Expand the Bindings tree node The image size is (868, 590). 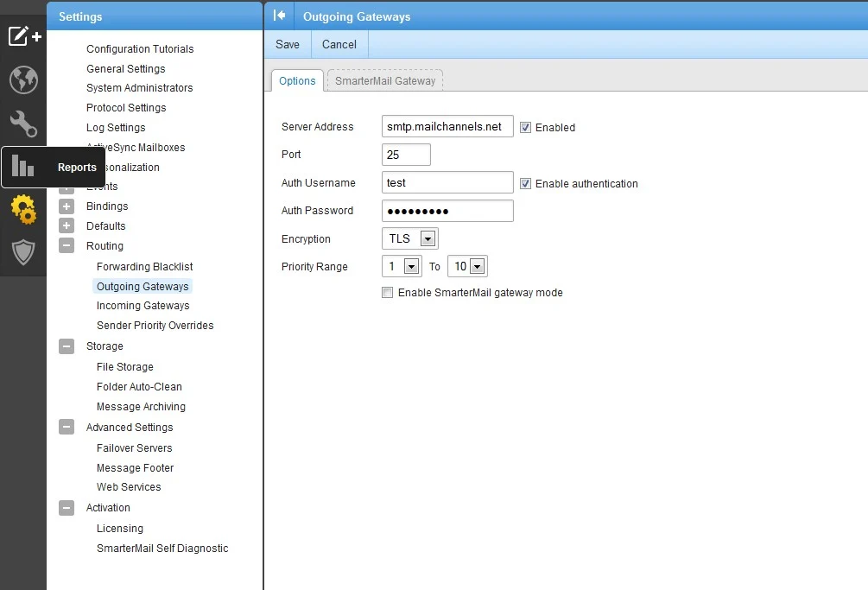tap(67, 206)
